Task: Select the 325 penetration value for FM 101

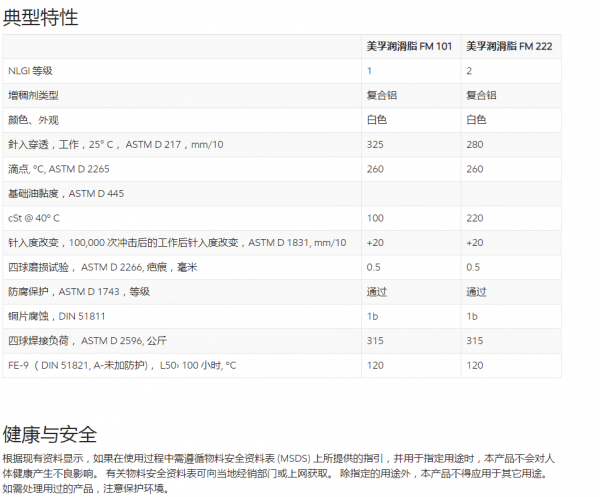Action: pos(376,144)
